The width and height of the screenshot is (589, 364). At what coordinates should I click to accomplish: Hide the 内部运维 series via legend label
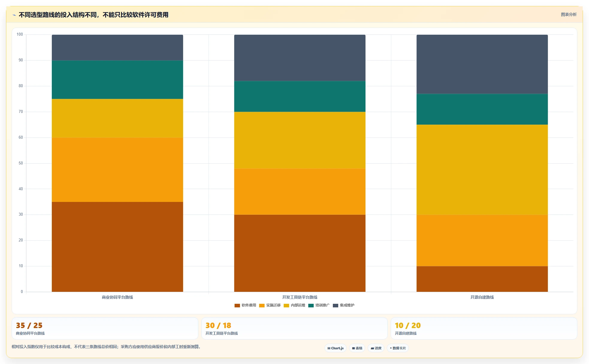(298, 305)
